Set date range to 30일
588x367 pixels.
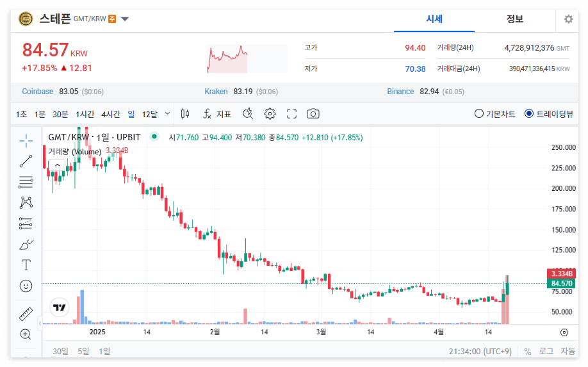pos(60,351)
